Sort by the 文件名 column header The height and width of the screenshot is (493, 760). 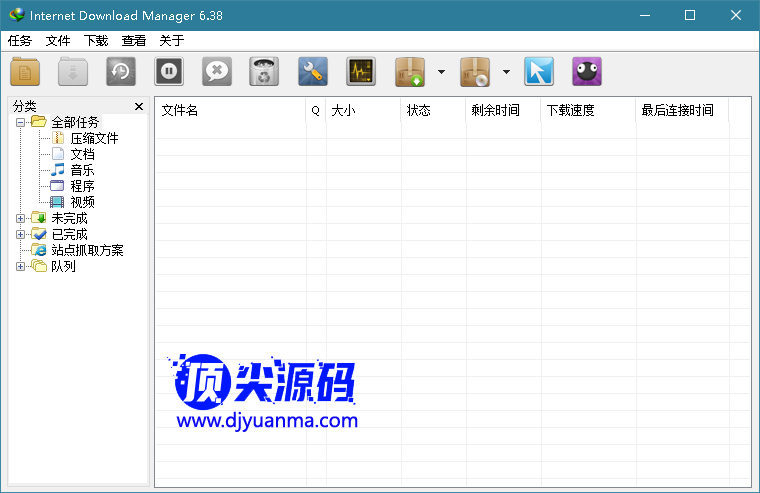(x=230, y=110)
